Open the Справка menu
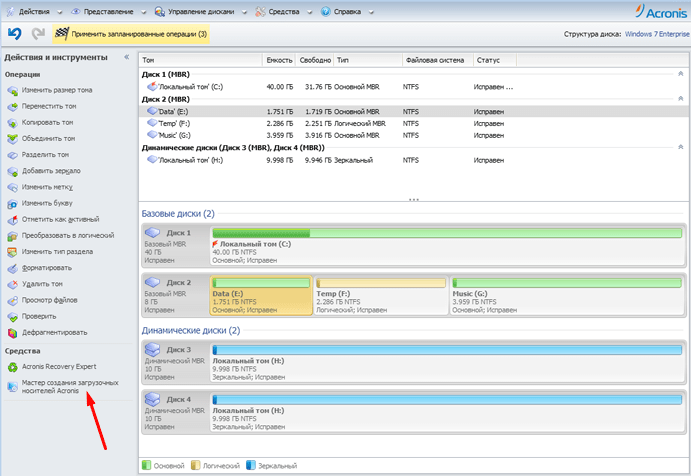 click(x=347, y=12)
